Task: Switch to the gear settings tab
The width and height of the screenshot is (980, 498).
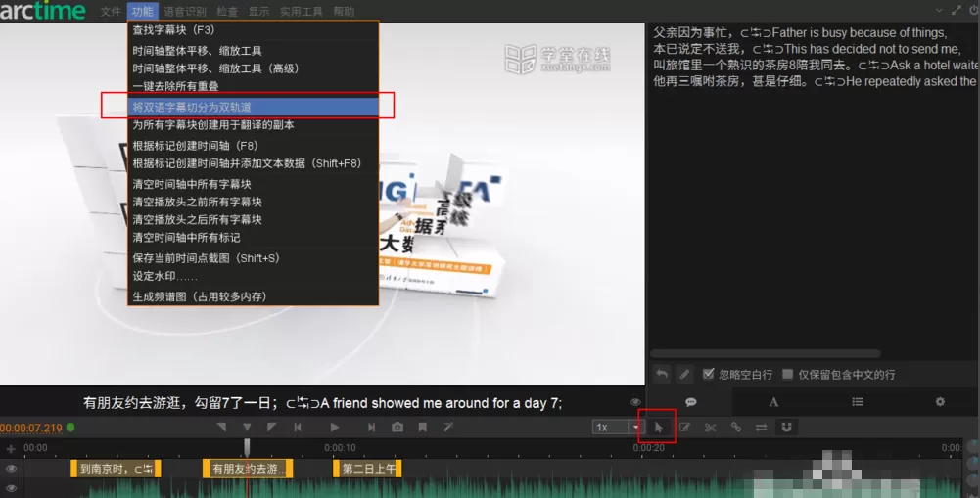Action: click(940, 402)
